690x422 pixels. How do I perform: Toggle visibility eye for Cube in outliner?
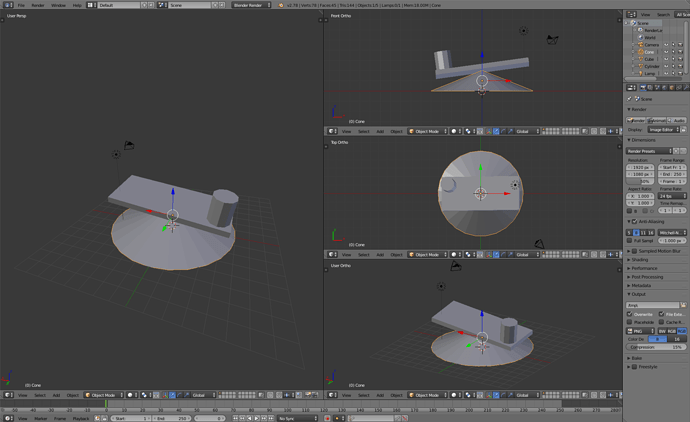(666, 59)
